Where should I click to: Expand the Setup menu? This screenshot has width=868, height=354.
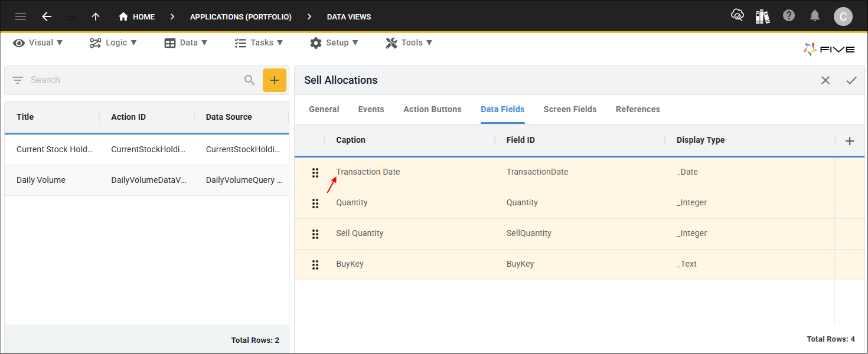tap(334, 42)
